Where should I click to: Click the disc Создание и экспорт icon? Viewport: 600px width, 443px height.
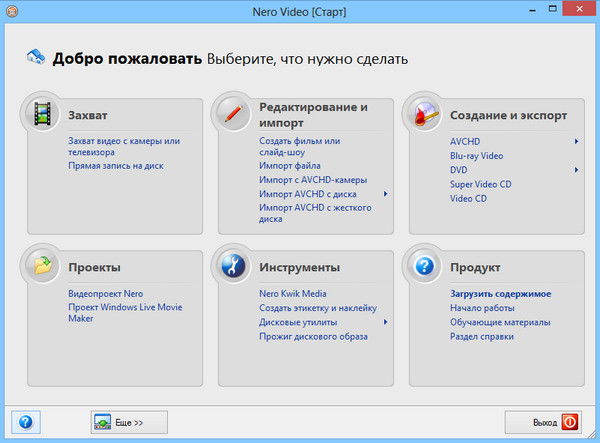424,114
